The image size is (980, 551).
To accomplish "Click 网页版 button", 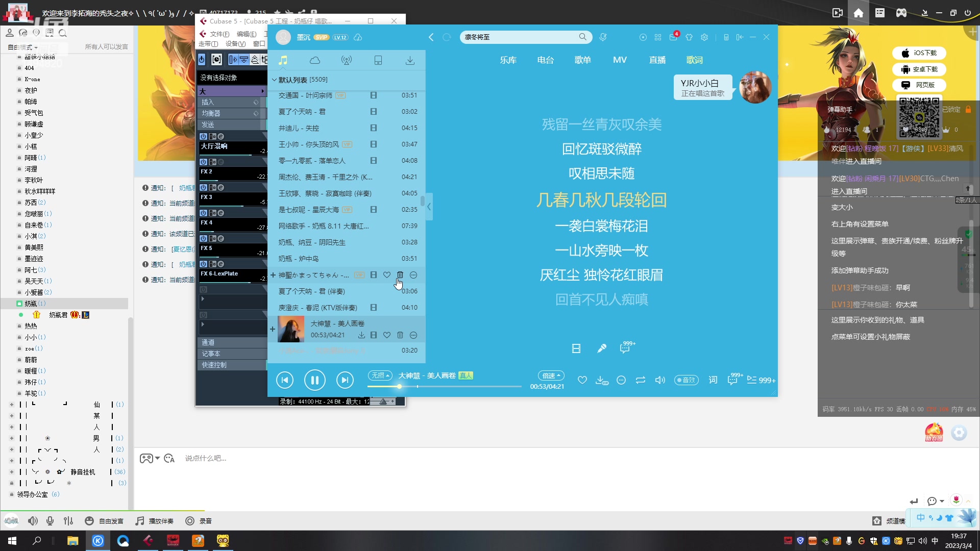I will (x=919, y=85).
